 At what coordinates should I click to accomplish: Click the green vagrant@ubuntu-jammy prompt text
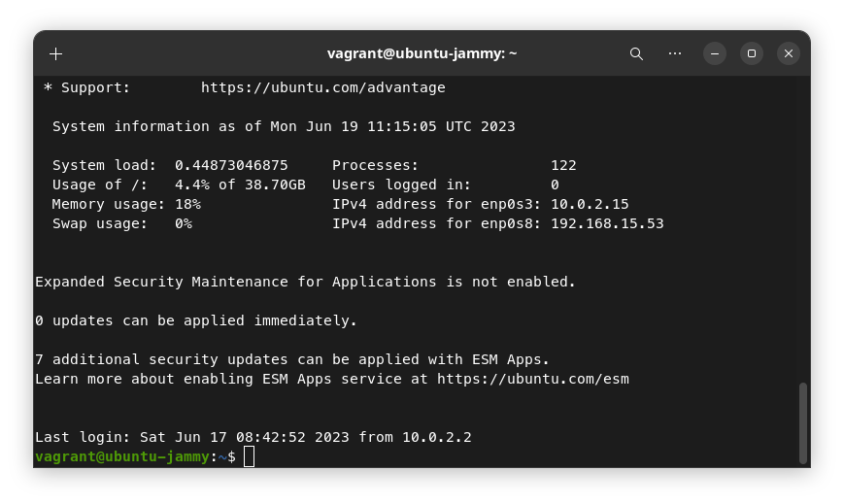(x=121, y=456)
